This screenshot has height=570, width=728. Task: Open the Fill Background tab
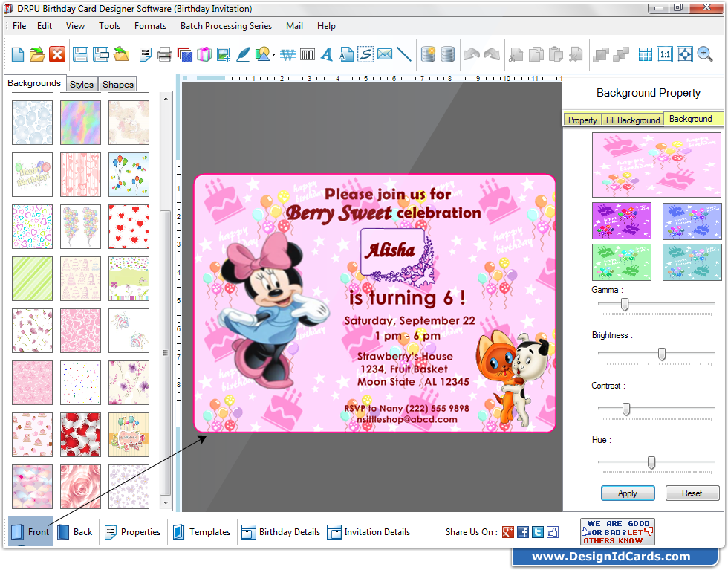pos(633,120)
